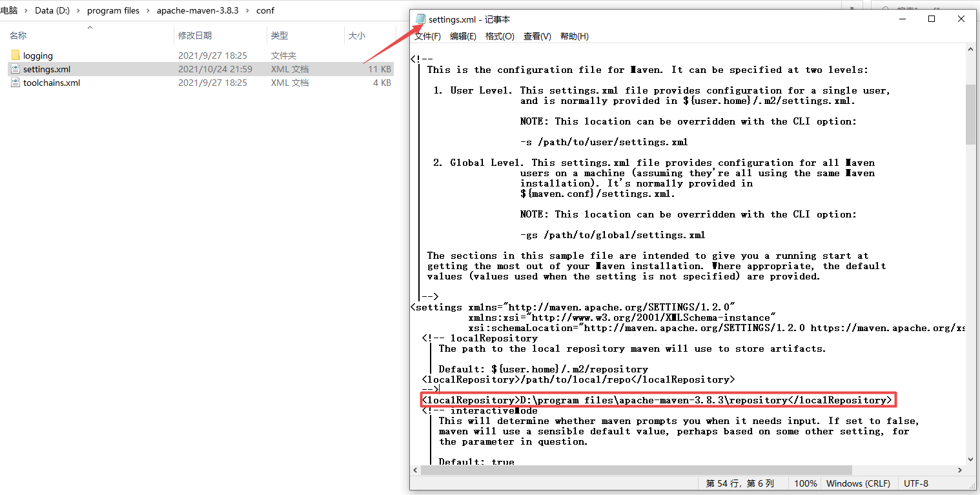Navigate to apache-maven-3.8.3 in the breadcrumb
Screen dimensions: 980x495
[x=198, y=10]
